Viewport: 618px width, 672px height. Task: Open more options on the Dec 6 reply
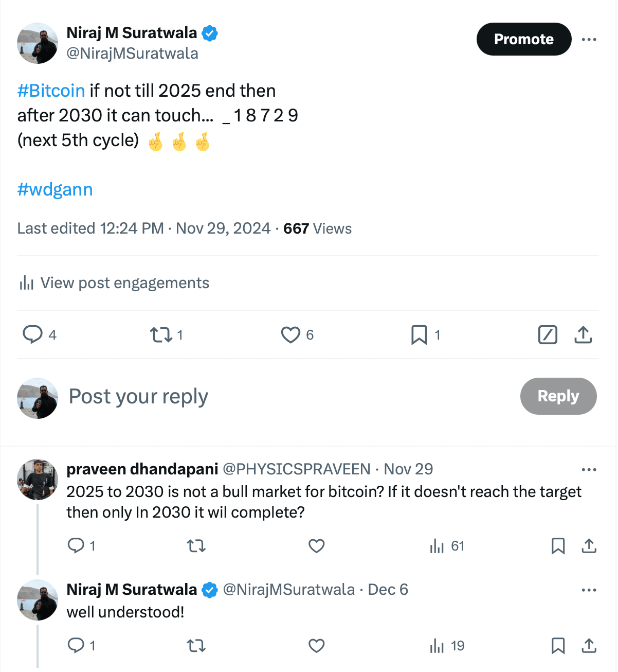pyautogui.click(x=589, y=590)
